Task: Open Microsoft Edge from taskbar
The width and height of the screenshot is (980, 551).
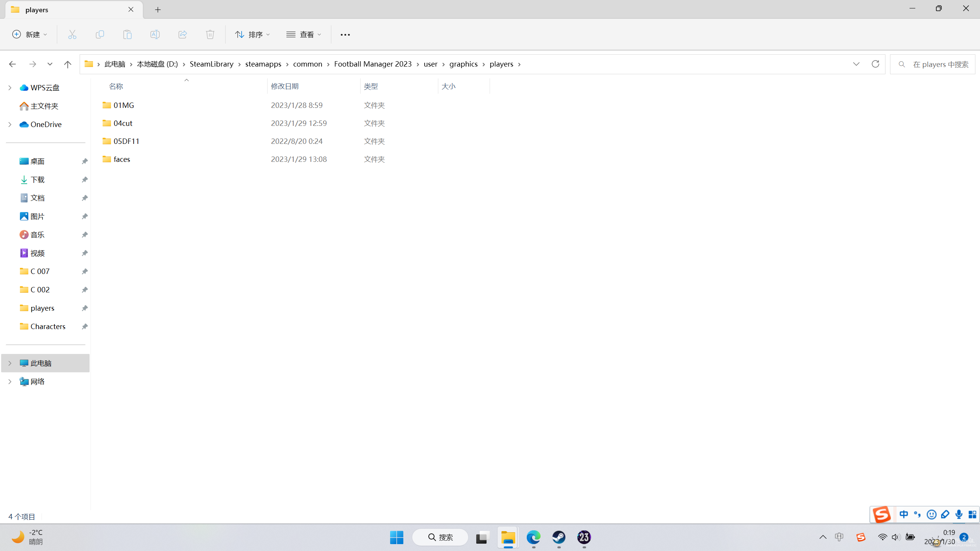Action: pyautogui.click(x=533, y=537)
